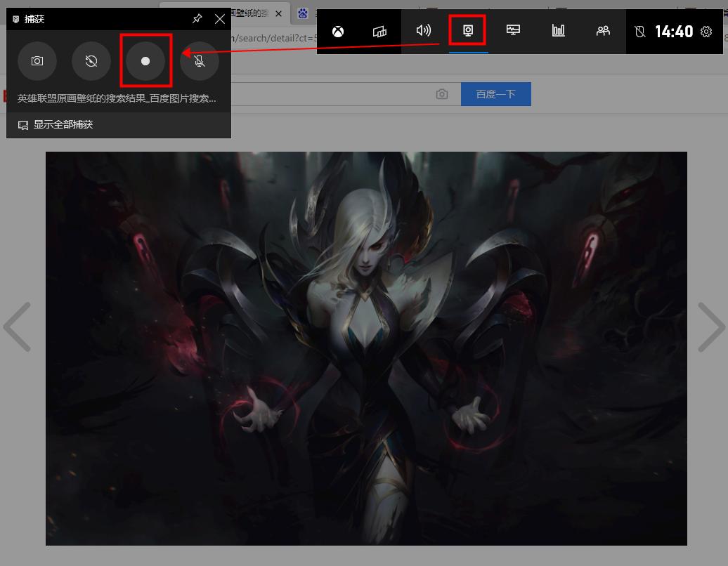
Task: Close the Capture widget
Action: coord(220,19)
